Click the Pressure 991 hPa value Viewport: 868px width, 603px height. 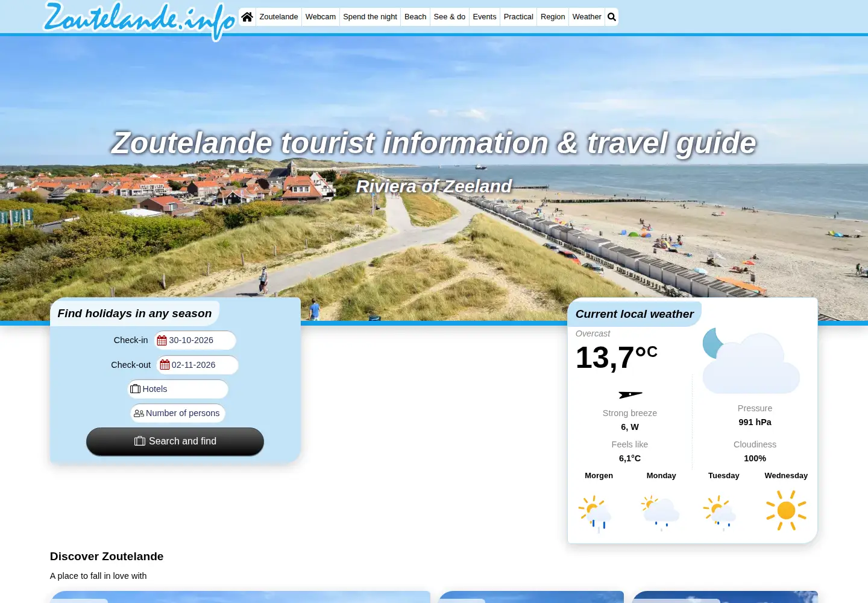[x=755, y=422]
